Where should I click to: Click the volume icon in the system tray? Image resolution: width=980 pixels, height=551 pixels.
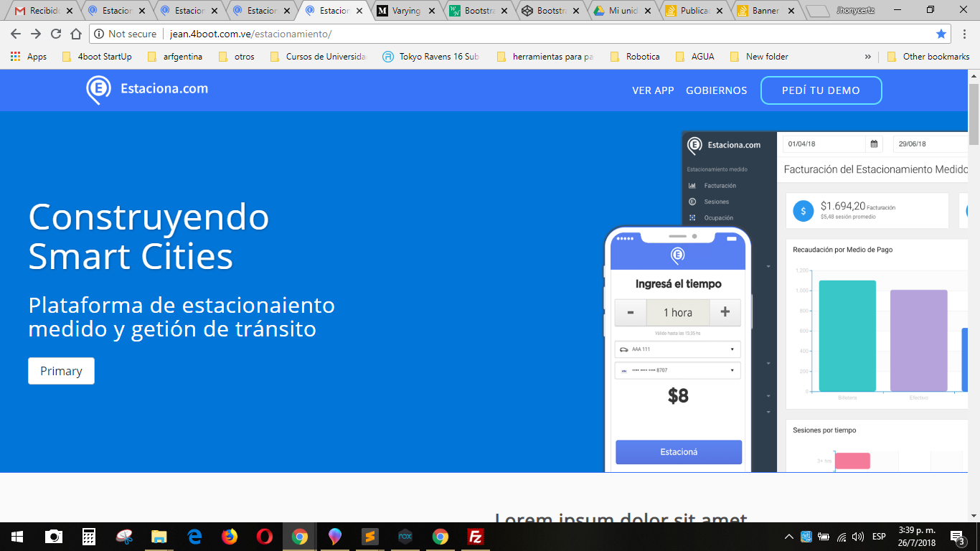[858, 537]
